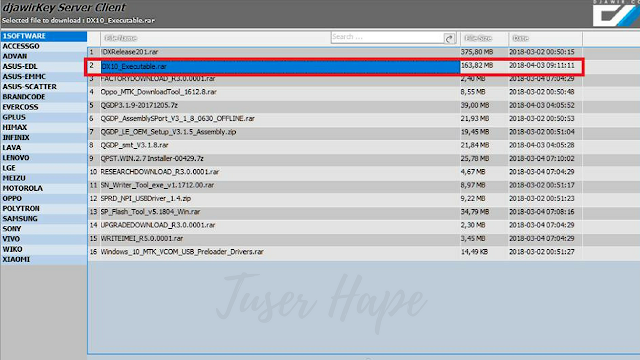Select file SPRD_NPI_USBDriver_1.4.zip
The width and height of the screenshot is (640, 360).
[146, 199]
